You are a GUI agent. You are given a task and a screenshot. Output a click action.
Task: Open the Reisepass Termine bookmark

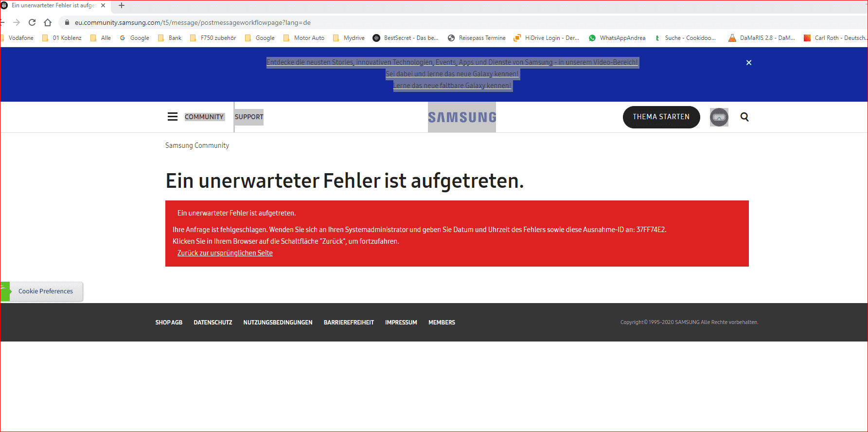477,38
